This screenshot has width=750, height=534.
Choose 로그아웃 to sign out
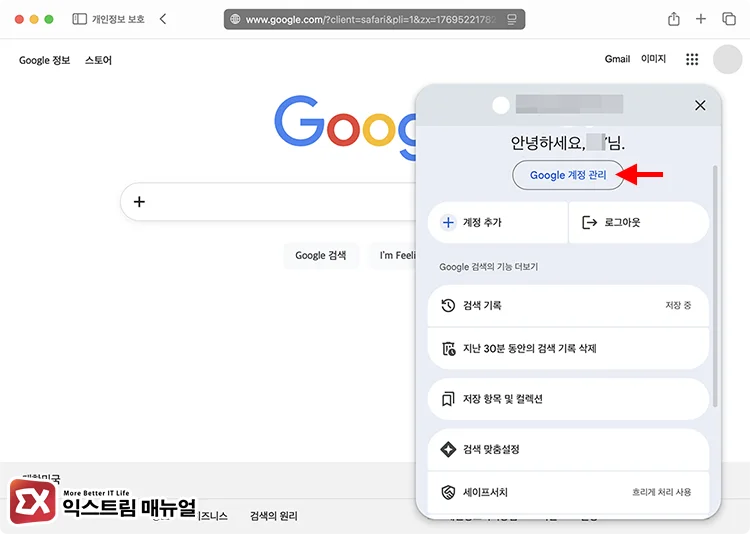coord(639,222)
